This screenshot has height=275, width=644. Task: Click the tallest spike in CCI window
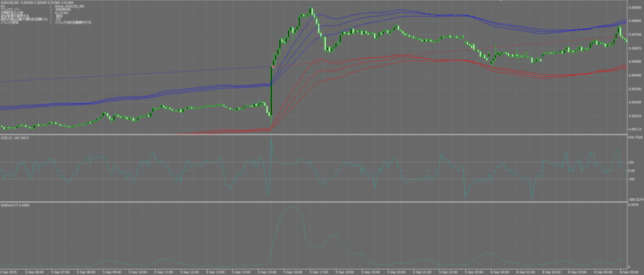(271, 140)
